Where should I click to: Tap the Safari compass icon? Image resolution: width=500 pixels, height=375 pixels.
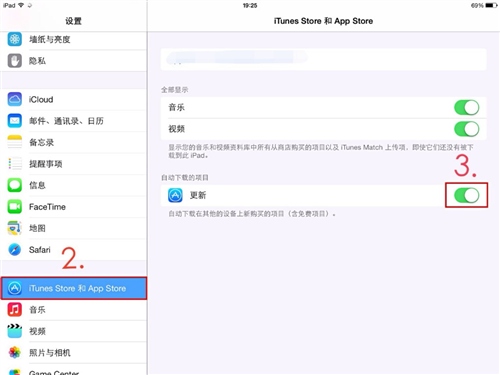(15, 250)
